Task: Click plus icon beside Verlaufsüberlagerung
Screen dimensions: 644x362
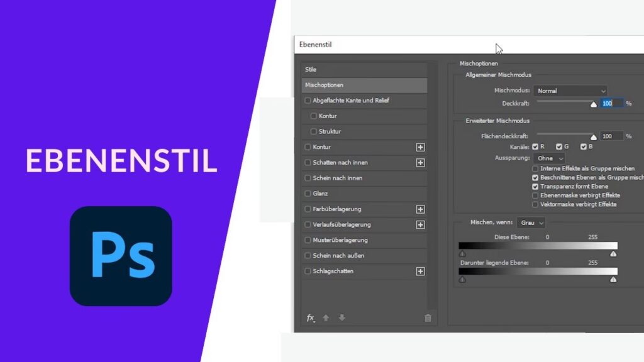Action: [x=420, y=225]
